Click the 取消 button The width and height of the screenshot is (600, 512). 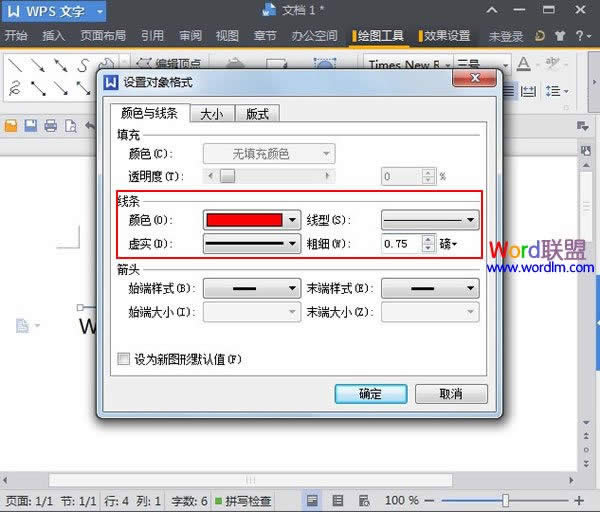point(451,394)
